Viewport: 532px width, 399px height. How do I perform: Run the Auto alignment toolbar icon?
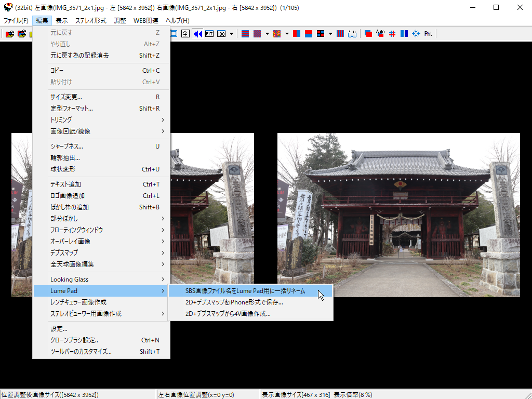pyautogui.click(x=380, y=34)
